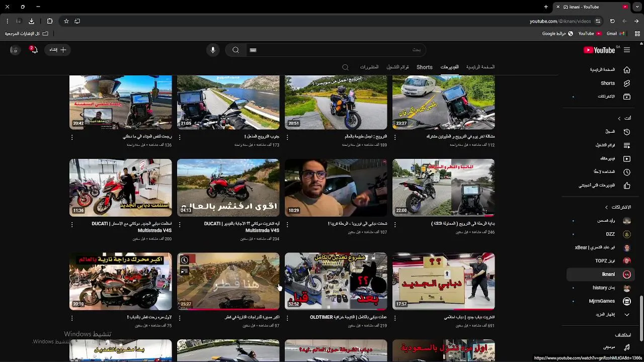The width and height of the screenshot is (644, 362).
Task: Open the browser extensions icon
Action: pyautogui.click(x=50, y=21)
